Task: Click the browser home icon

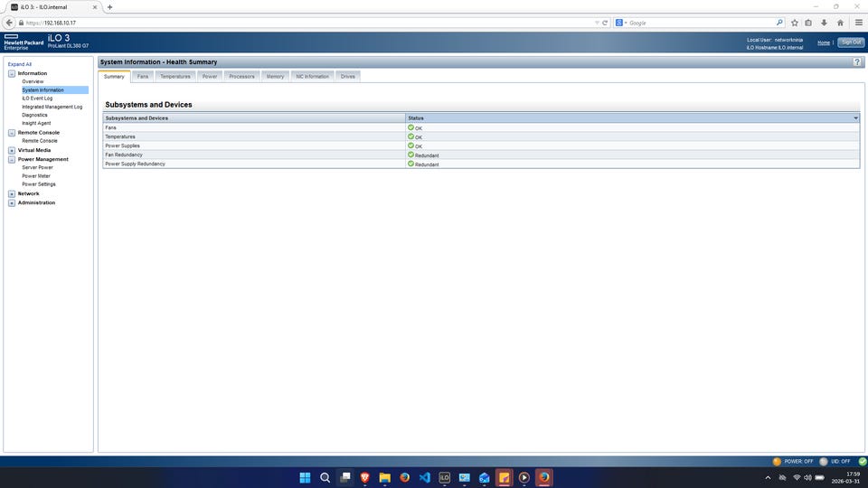Action: [x=840, y=23]
